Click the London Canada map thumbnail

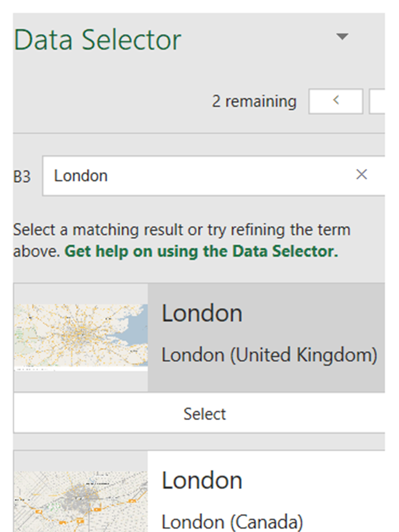[81, 501]
